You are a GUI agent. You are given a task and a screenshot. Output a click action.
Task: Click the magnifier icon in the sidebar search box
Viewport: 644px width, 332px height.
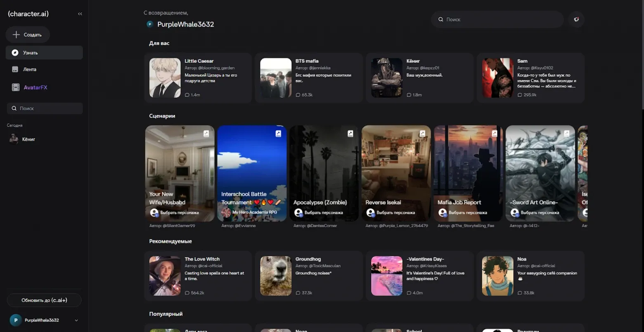(14, 108)
